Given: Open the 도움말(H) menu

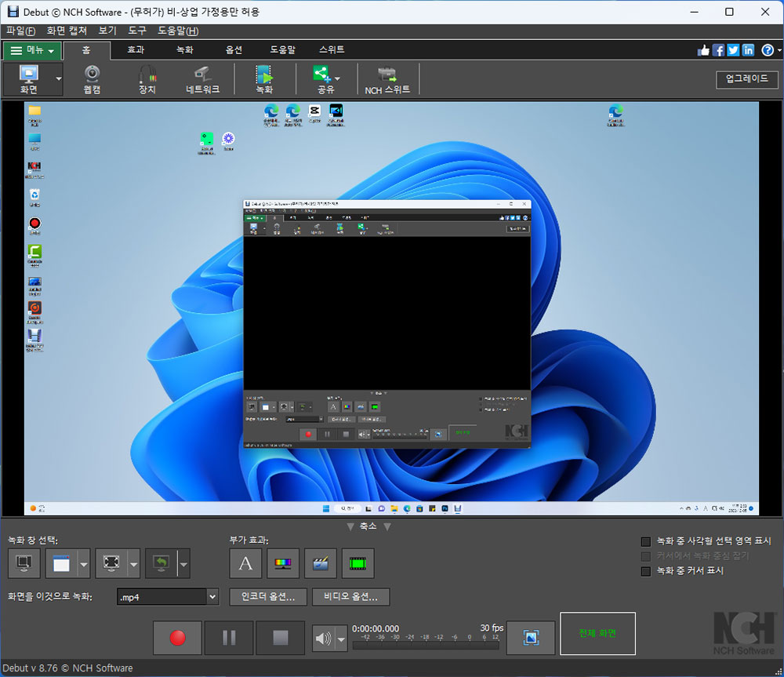Looking at the screenshot, I should 178,31.
